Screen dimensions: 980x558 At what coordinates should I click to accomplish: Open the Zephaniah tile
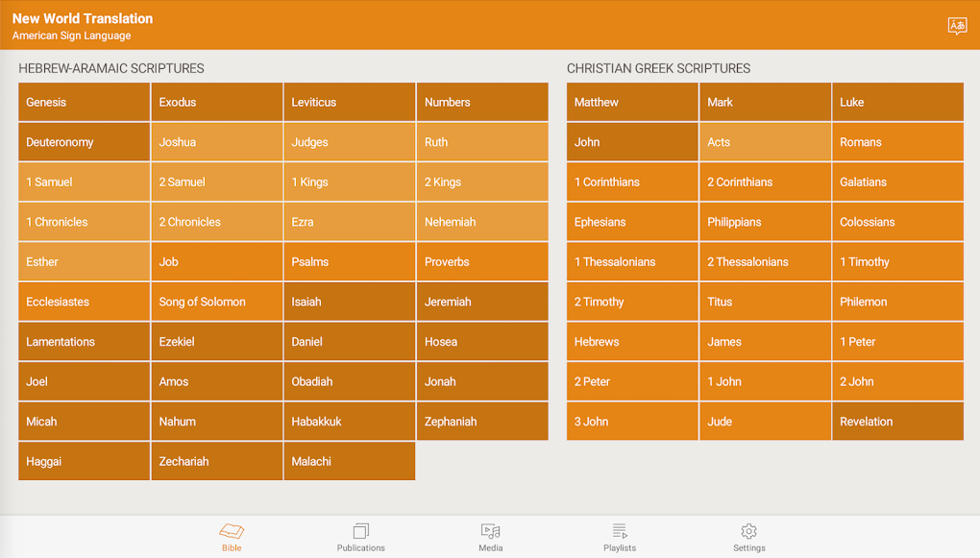point(482,422)
